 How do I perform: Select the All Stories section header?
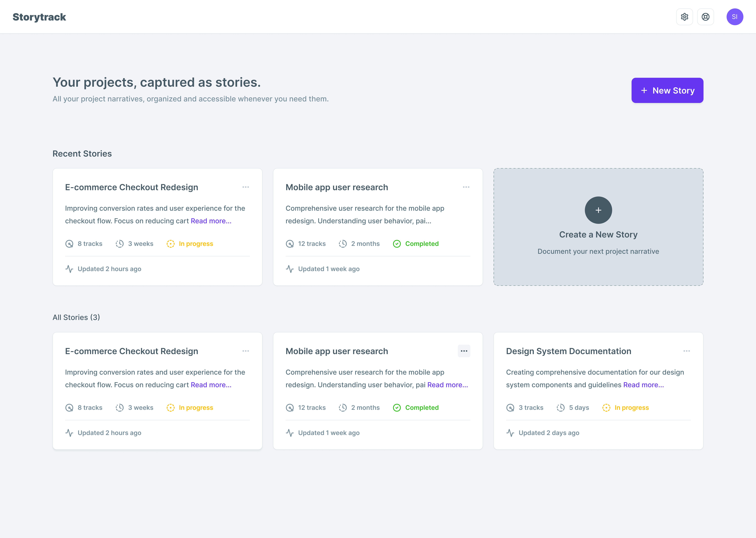76,317
